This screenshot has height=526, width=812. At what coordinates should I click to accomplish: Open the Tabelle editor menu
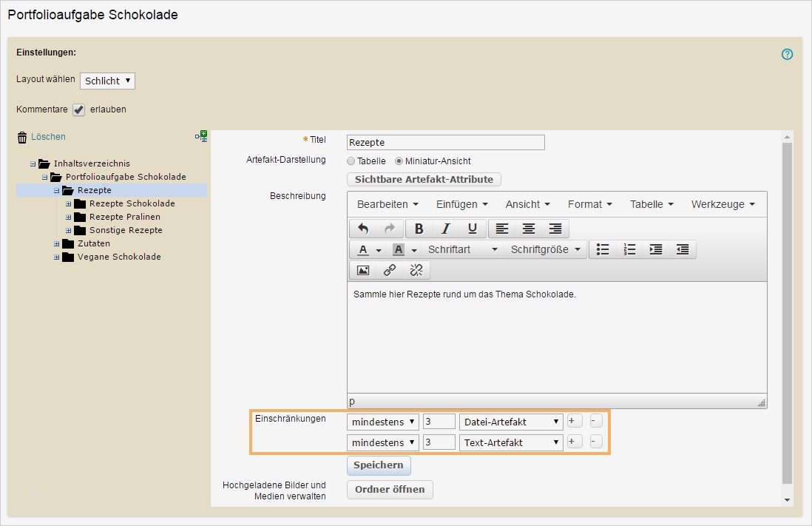coord(651,204)
